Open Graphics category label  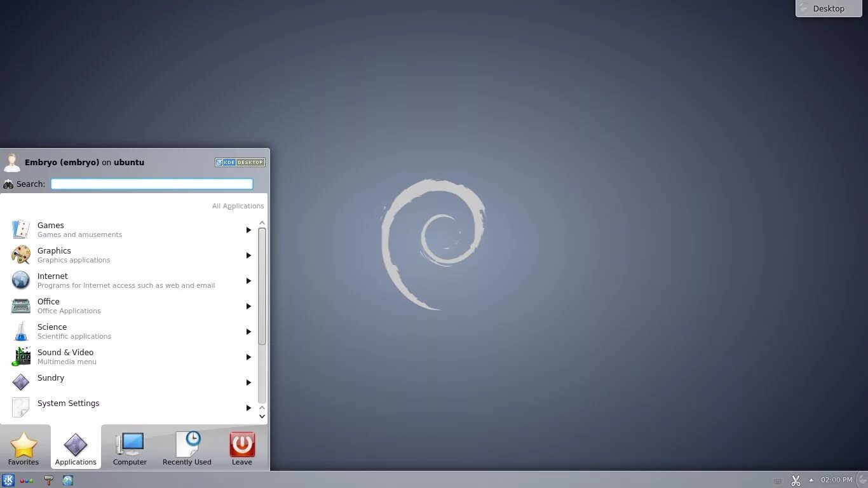tap(54, 250)
